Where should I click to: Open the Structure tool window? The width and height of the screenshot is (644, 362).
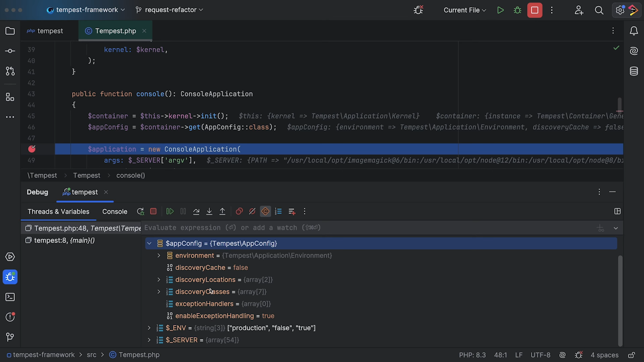click(x=10, y=97)
